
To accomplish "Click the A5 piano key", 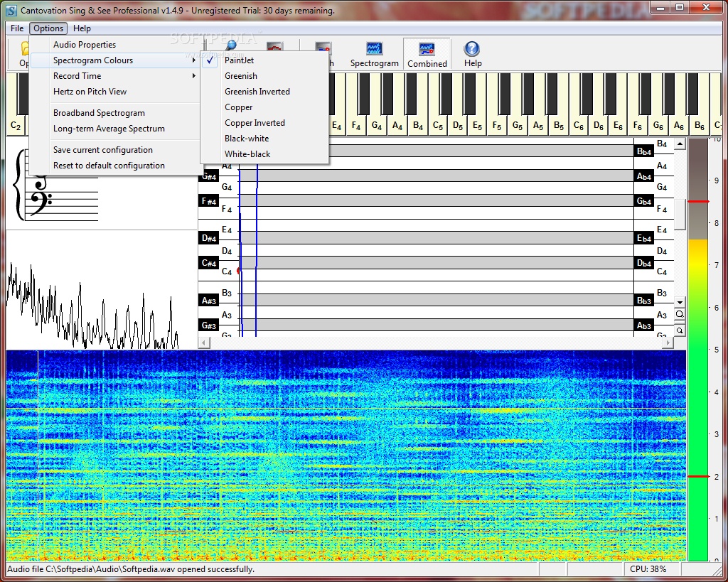I will (537, 125).
